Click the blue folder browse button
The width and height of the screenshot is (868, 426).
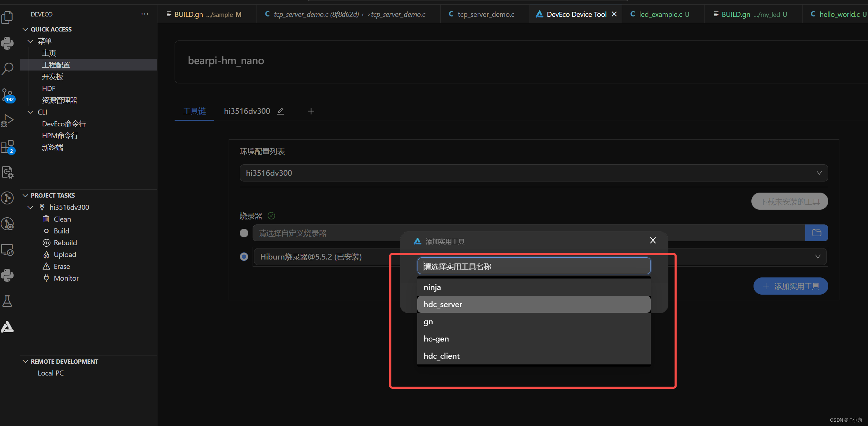[816, 233]
